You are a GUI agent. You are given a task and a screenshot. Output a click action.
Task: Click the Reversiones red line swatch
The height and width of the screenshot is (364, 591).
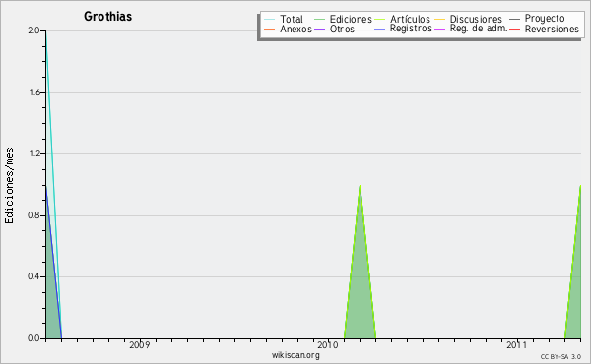point(514,29)
